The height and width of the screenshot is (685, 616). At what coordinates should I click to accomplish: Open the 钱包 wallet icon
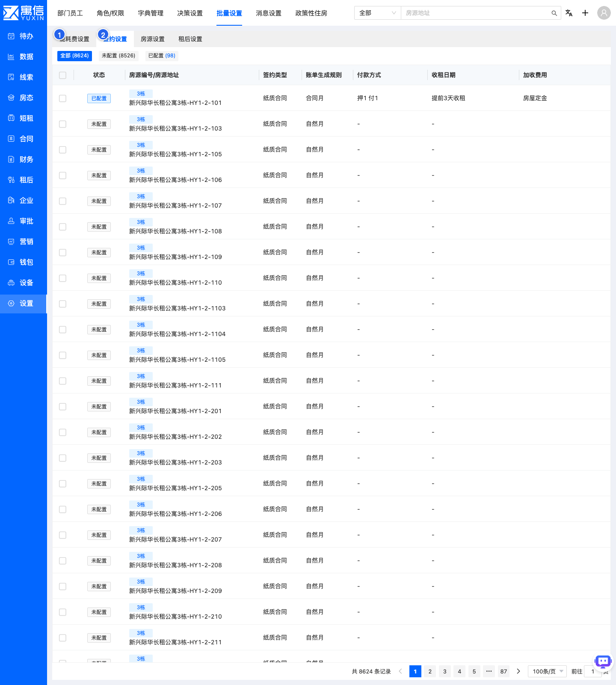(11, 262)
